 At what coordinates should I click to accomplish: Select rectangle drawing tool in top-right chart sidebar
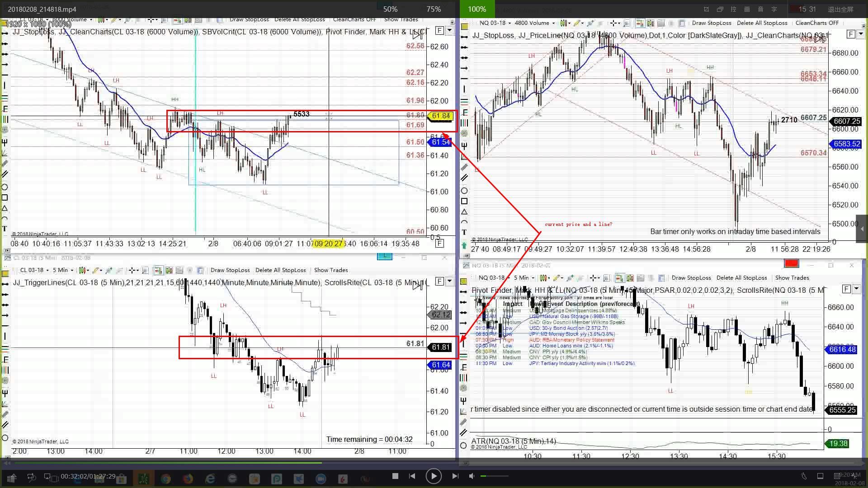click(464, 201)
